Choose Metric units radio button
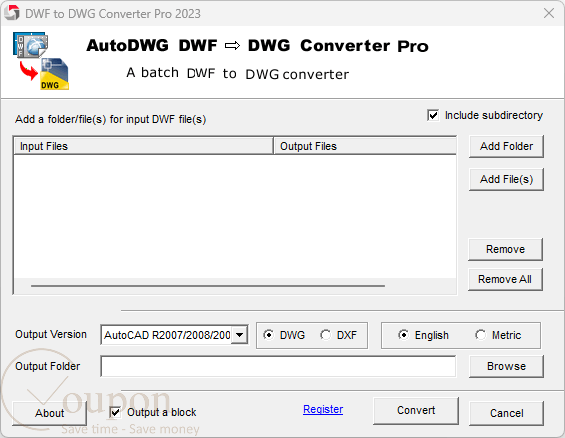 [480, 335]
